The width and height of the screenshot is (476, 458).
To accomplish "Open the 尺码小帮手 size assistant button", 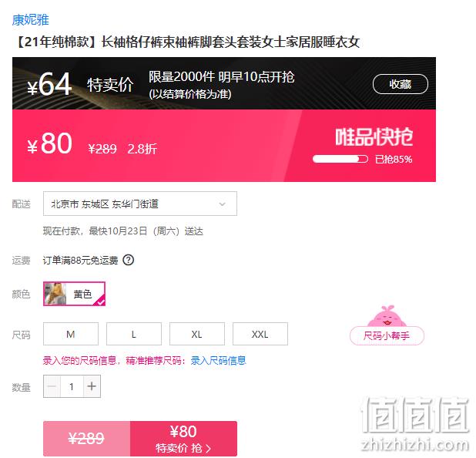I will (x=387, y=336).
